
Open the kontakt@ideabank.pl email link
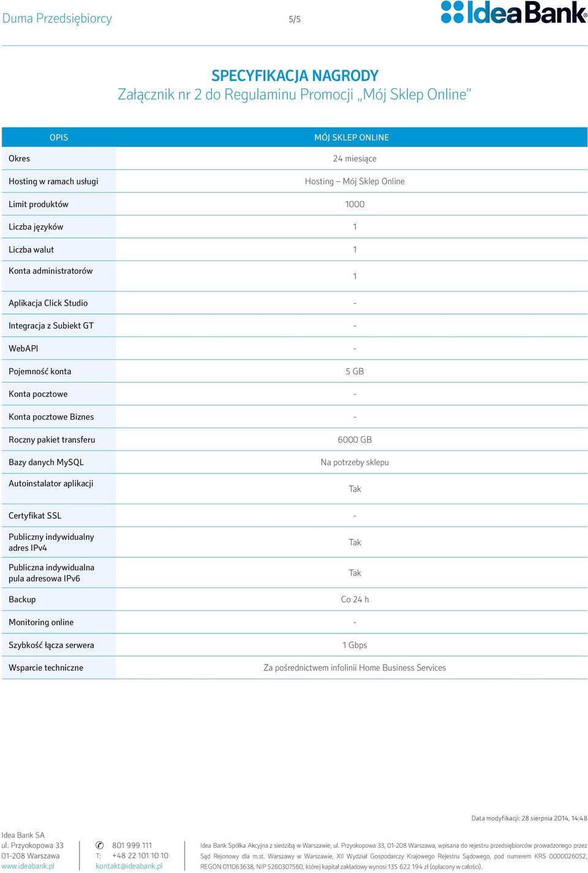pyautogui.click(x=129, y=866)
